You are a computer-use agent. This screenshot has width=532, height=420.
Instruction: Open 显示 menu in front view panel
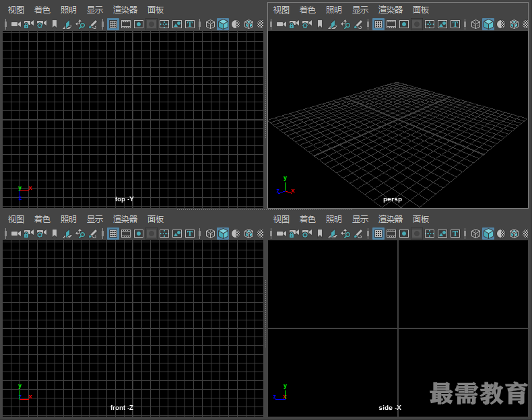click(95, 219)
